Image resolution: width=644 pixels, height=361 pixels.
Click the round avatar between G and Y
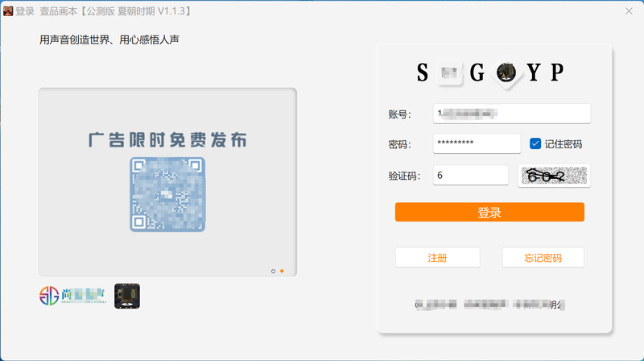pyautogui.click(x=506, y=73)
